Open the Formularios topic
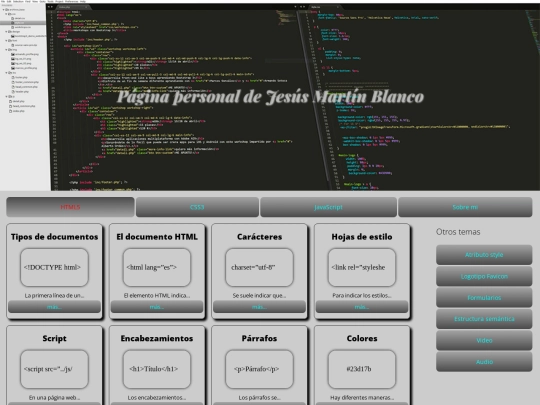Image resolution: width=540 pixels, height=405 pixels. [x=484, y=298]
